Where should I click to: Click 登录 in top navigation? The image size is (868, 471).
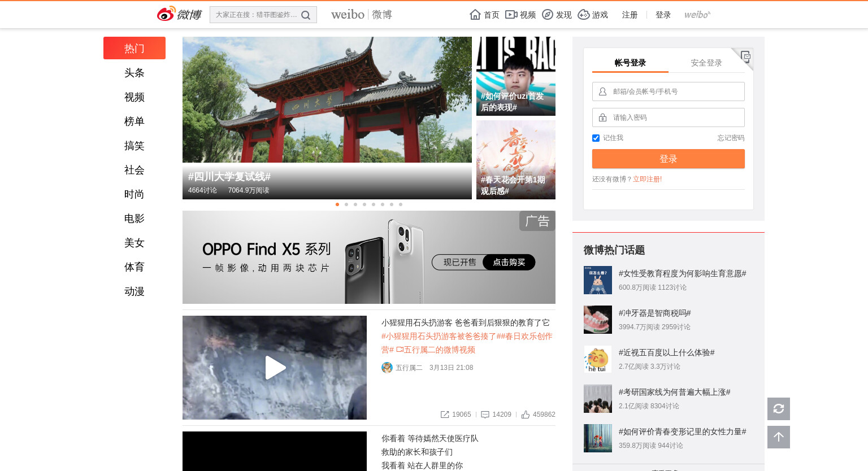click(663, 15)
